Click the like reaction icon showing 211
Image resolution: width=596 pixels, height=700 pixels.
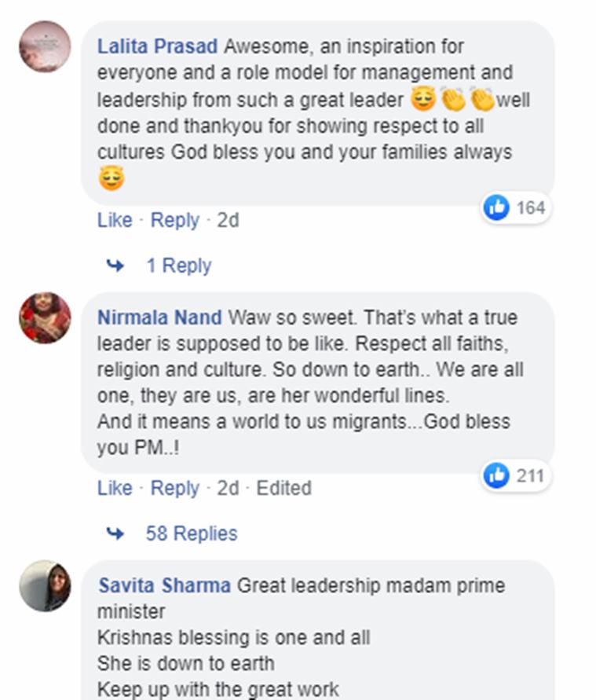coord(496,475)
